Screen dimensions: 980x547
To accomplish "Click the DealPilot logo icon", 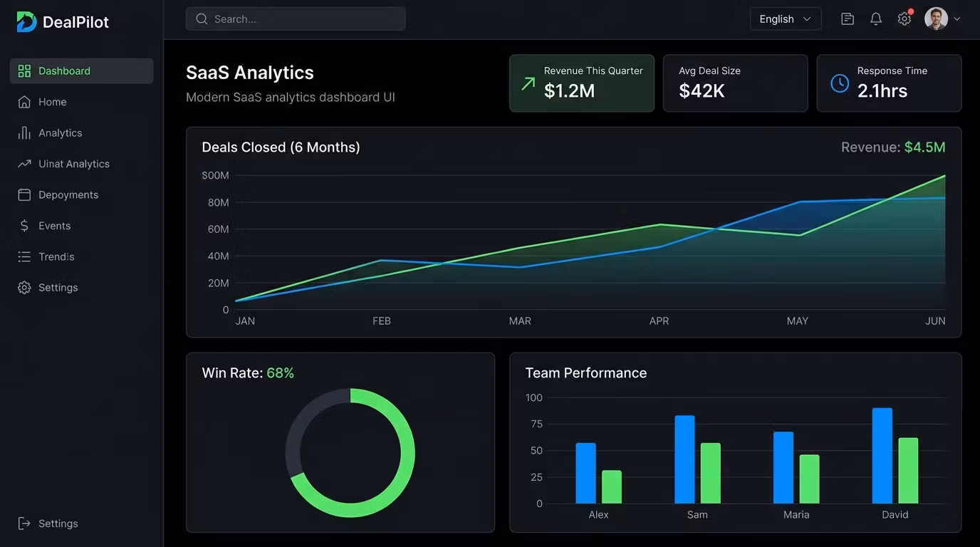I will pyautogui.click(x=26, y=21).
